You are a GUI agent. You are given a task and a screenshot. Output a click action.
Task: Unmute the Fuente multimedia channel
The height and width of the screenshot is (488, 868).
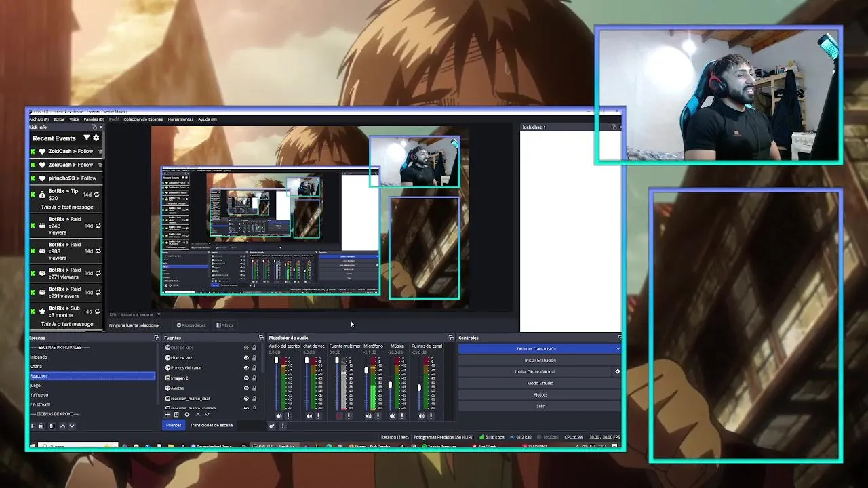(339, 416)
